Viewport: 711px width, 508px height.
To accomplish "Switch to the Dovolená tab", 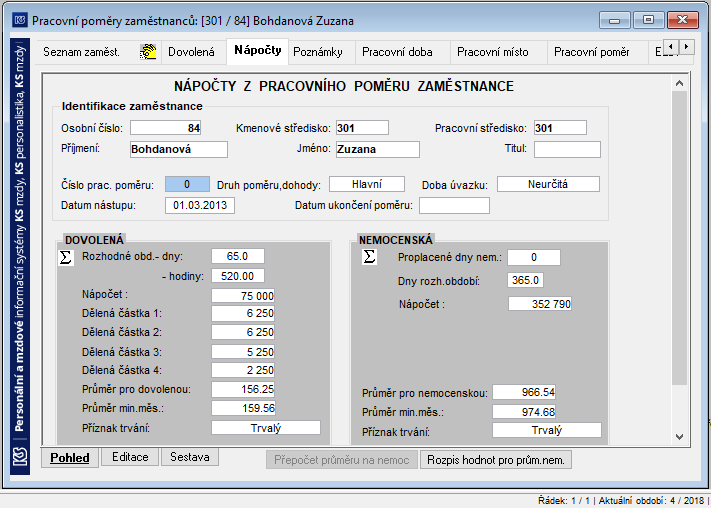I will pyautogui.click(x=191, y=52).
